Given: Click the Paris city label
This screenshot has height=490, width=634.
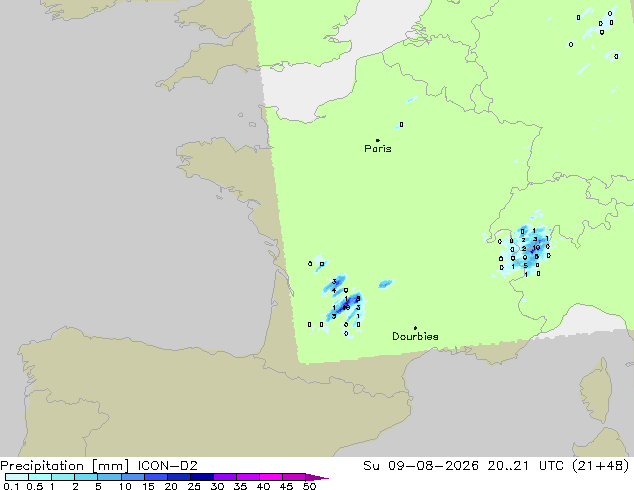Looking at the screenshot, I should click(378, 149).
